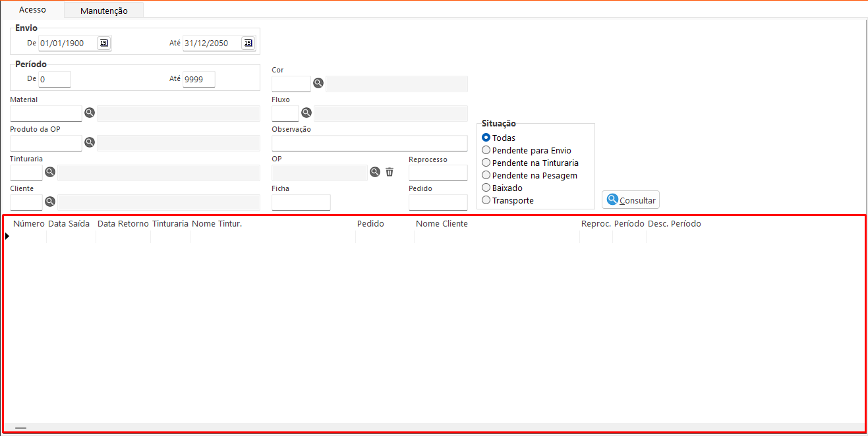The width and height of the screenshot is (868, 436).
Task: Select the Pendente para Envio option
Action: [x=486, y=150]
